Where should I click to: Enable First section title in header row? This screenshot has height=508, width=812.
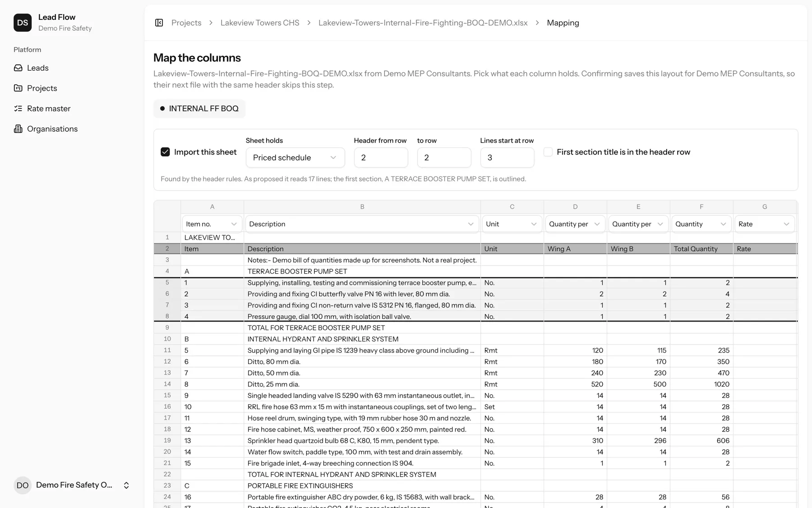548,152
